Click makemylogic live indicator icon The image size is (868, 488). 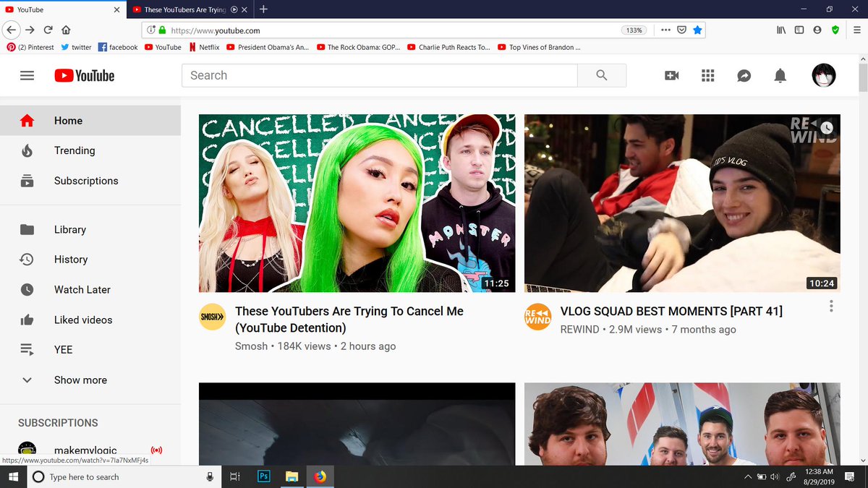[156, 450]
